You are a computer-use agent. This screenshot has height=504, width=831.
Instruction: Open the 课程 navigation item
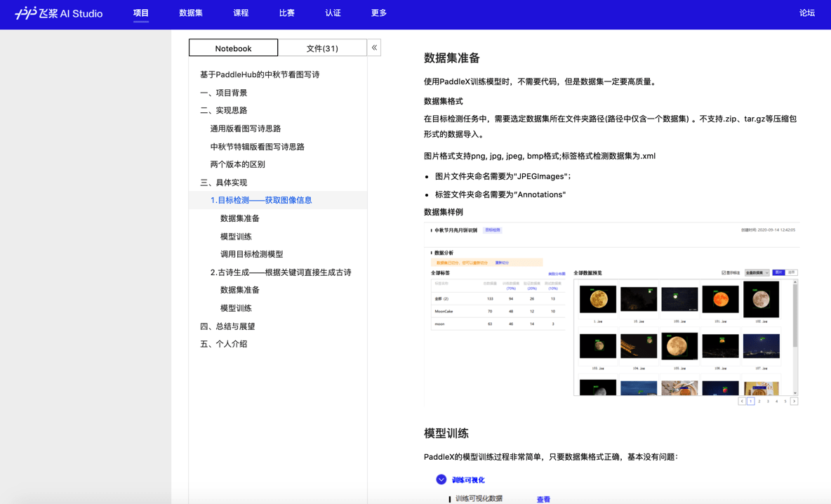click(x=241, y=13)
